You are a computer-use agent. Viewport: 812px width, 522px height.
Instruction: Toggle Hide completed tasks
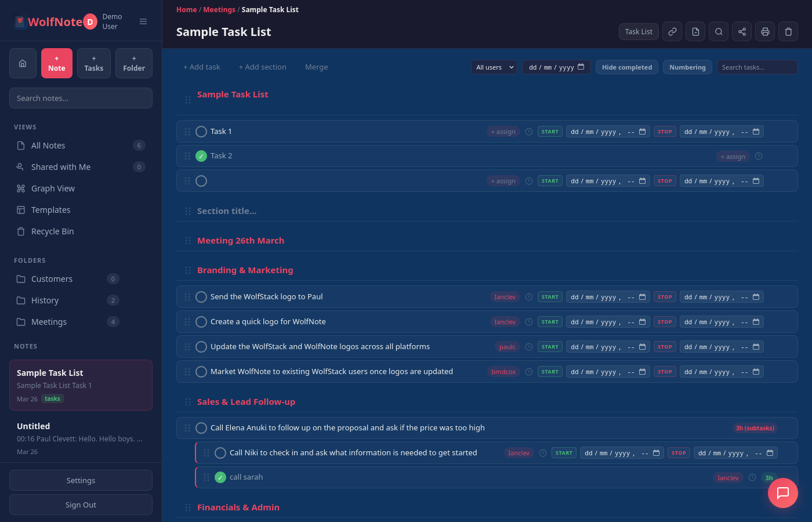coord(627,67)
